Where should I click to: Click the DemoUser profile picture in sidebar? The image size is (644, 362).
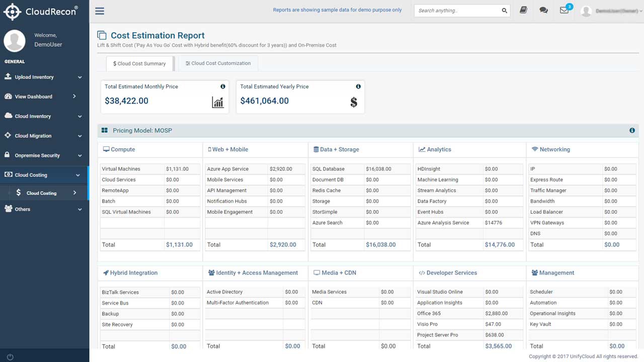point(15,41)
